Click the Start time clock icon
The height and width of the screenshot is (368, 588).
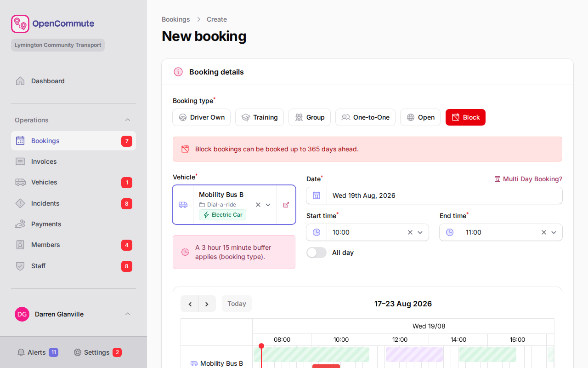click(x=317, y=232)
